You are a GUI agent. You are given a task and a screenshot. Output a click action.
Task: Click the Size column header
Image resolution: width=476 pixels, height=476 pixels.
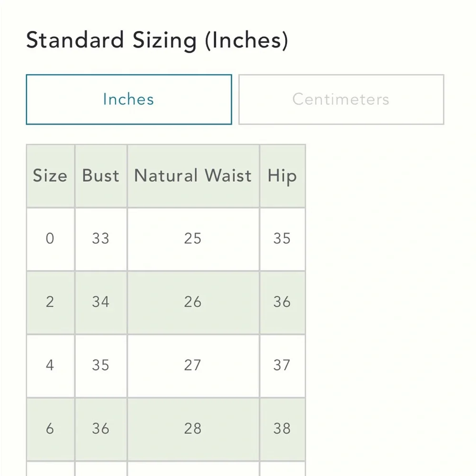point(50,176)
